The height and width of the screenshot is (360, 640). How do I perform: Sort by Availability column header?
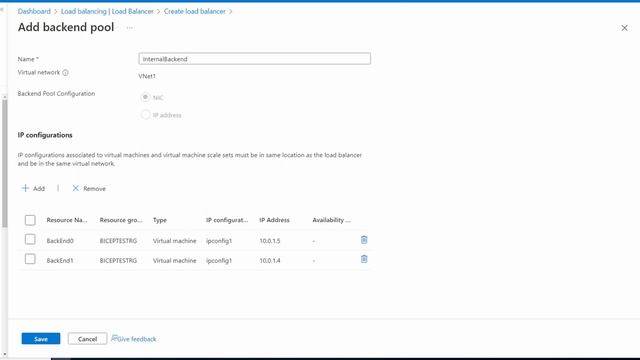tap(331, 220)
